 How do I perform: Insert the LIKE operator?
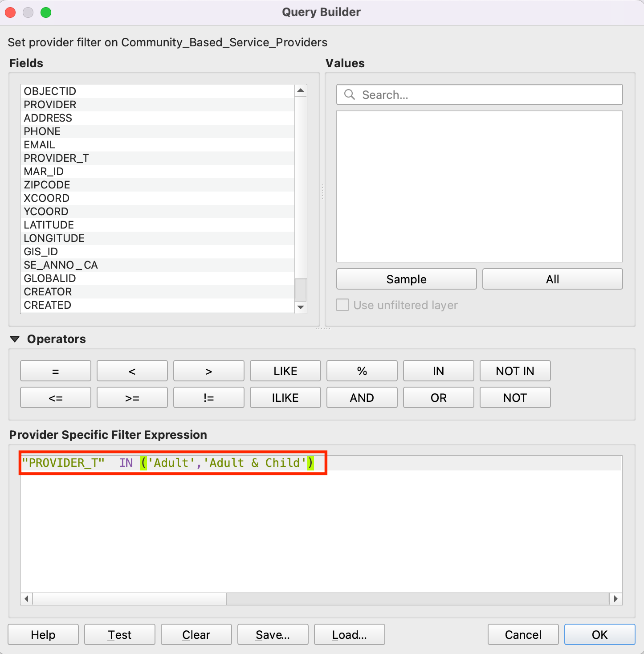(x=285, y=371)
